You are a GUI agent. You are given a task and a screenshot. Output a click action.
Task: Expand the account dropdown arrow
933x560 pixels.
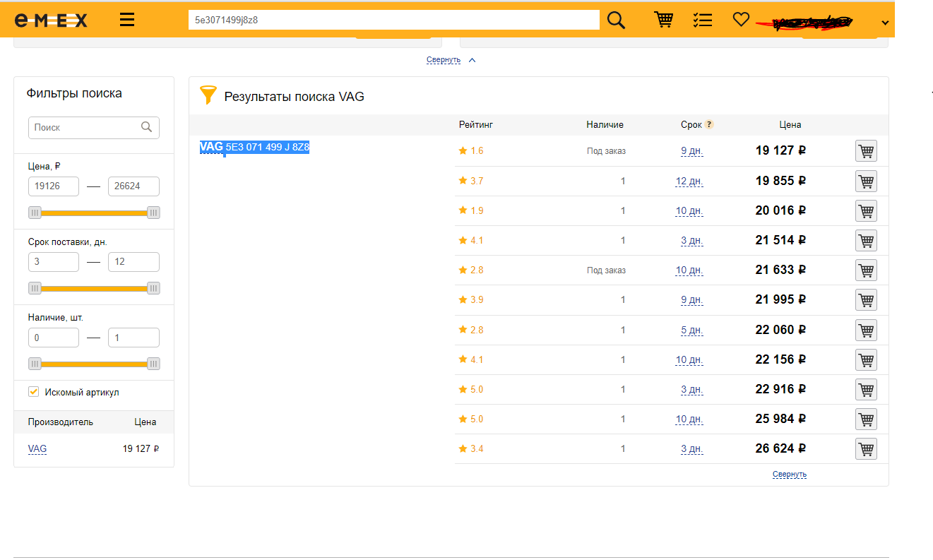point(885,23)
